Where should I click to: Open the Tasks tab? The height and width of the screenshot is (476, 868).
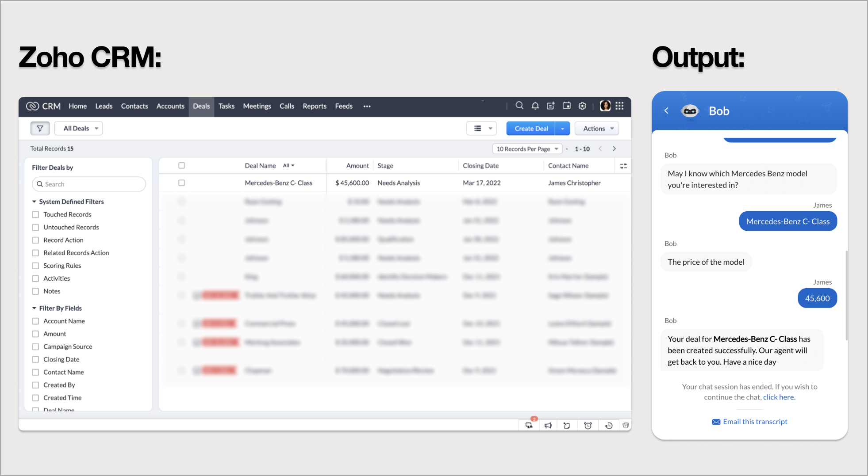227,106
